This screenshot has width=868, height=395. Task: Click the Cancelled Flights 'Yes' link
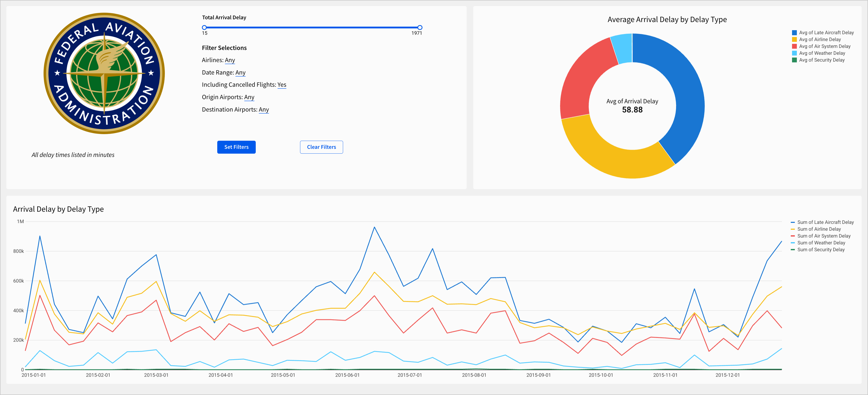click(x=282, y=85)
